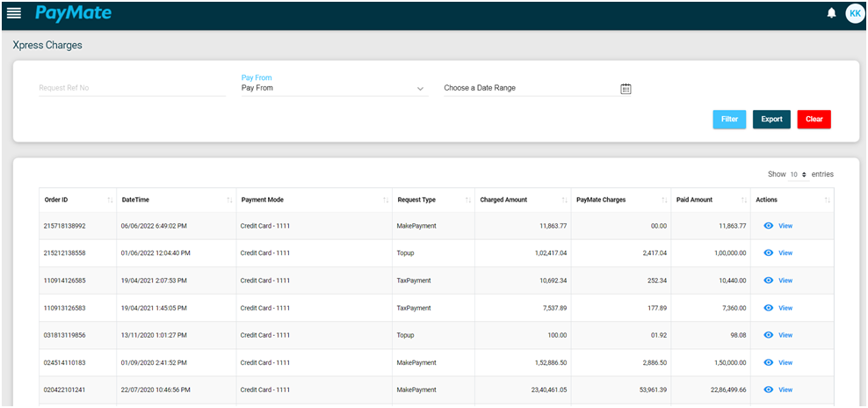868x408 pixels.
Task: Open View link for order 110914126585
Action: [x=785, y=280]
